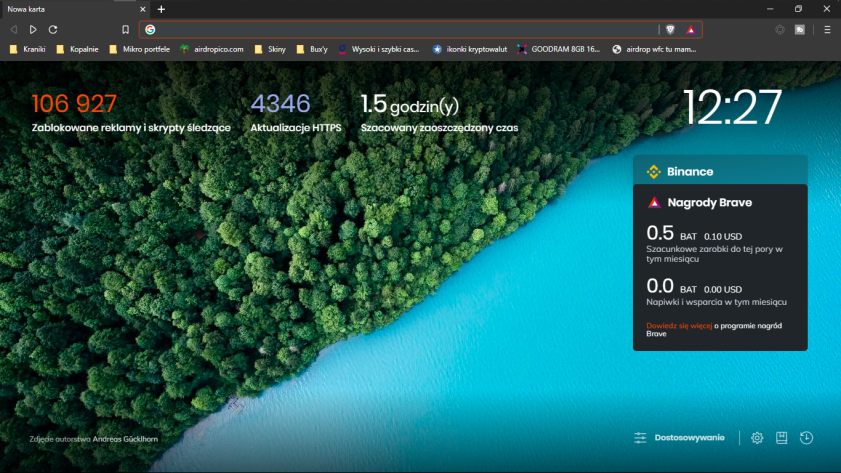Open the Mikro portfele bookmarks folder
Viewport: 841px width, 473px height.
pyautogui.click(x=139, y=49)
